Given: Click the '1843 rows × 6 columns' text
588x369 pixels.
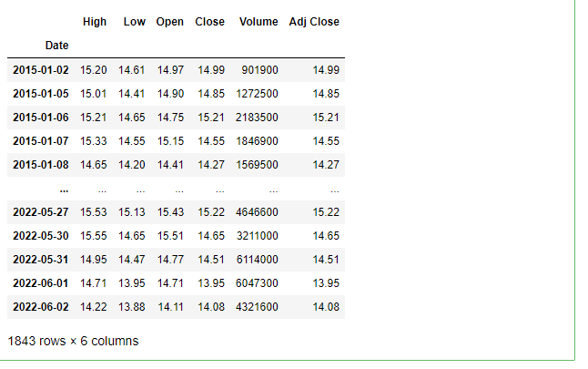Looking at the screenshot, I should 73,341.
